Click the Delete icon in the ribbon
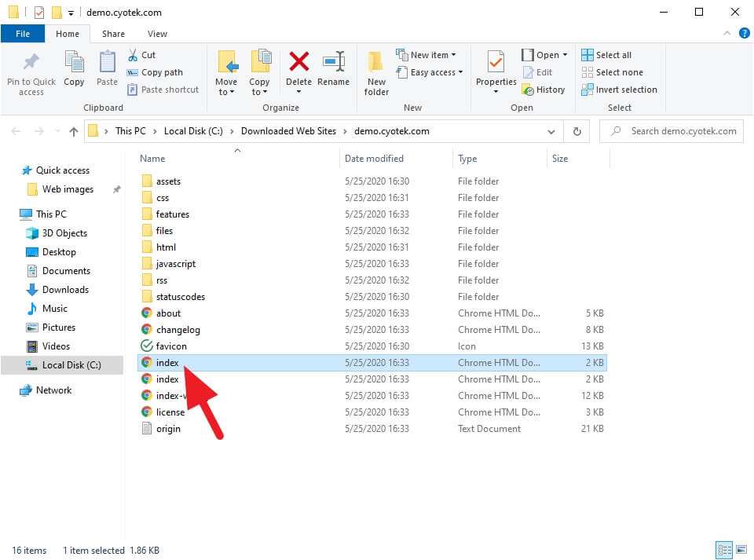This screenshot has height=560, width=754. click(298, 61)
